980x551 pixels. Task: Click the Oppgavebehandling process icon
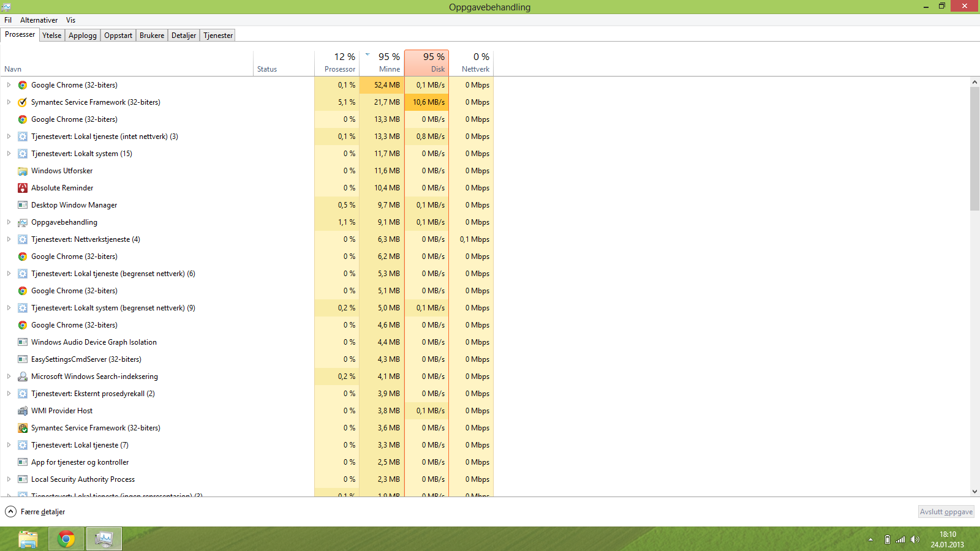(23, 222)
